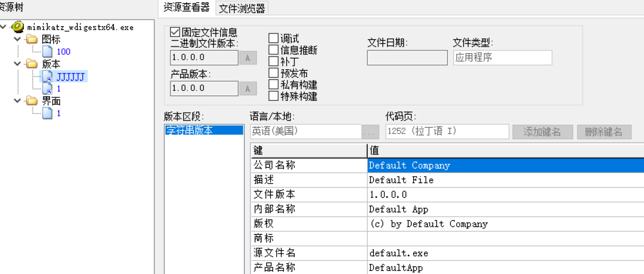Enable the 补丁 checkbox
Image resolution: width=644 pixels, height=274 pixels.
click(273, 61)
